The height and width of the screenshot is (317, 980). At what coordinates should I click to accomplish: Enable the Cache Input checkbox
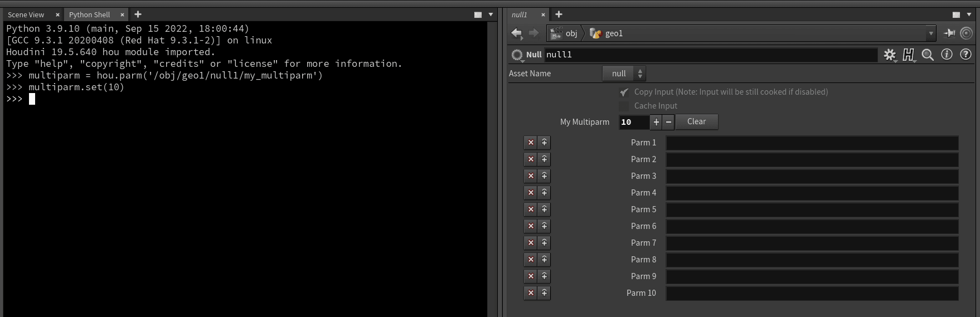click(x=624, y=106)
